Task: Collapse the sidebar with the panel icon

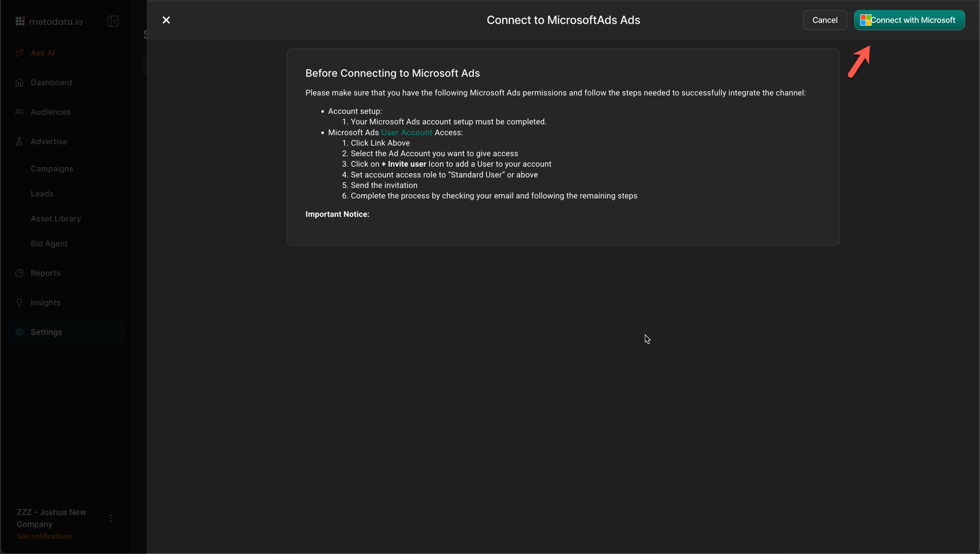Action: click(x=113, y=22)
